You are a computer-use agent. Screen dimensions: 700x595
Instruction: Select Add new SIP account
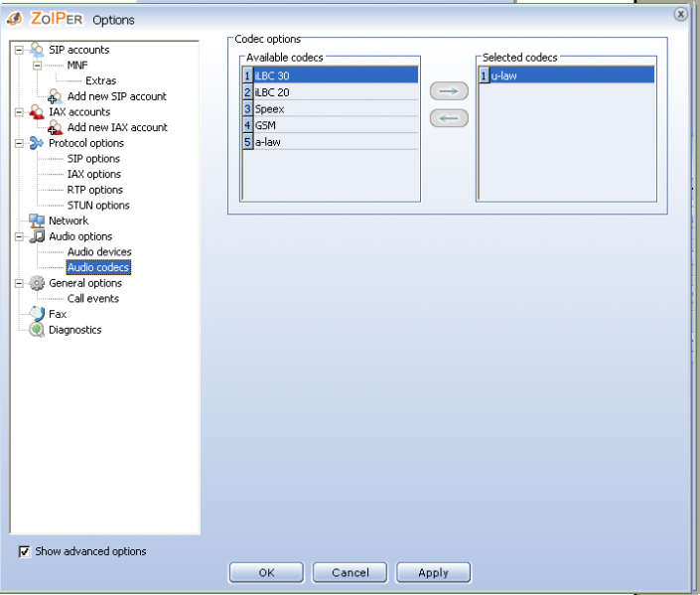116,96
